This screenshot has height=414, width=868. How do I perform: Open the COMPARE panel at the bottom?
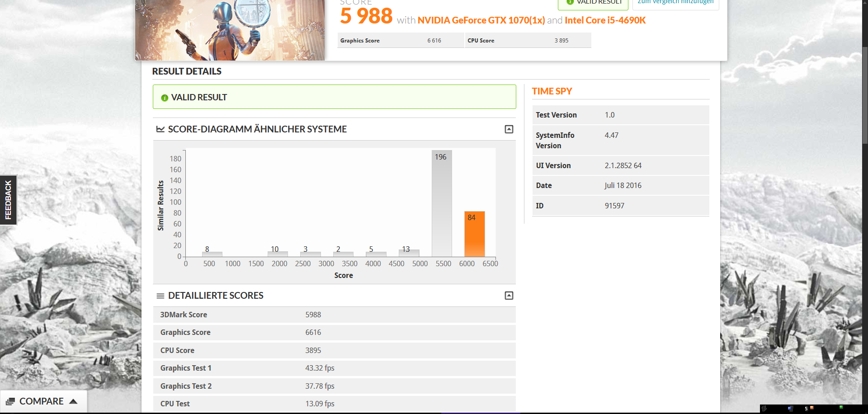click(43, 401)
